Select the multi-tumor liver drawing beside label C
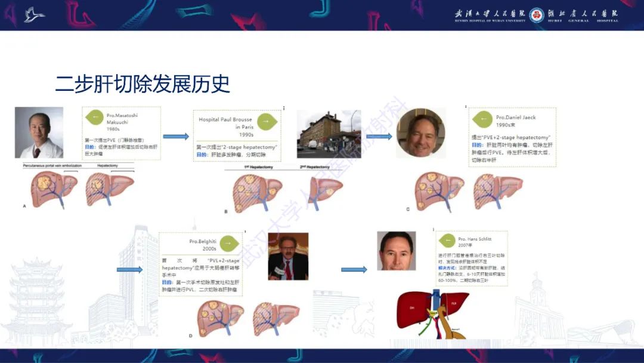 tap(439, 192)
